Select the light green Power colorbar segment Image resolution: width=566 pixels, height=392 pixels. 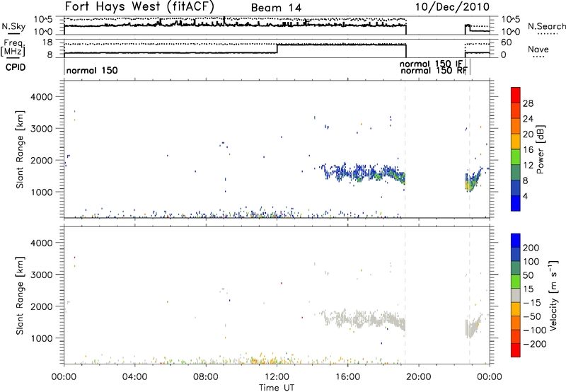pyautogui.click(x=516, y=156)
